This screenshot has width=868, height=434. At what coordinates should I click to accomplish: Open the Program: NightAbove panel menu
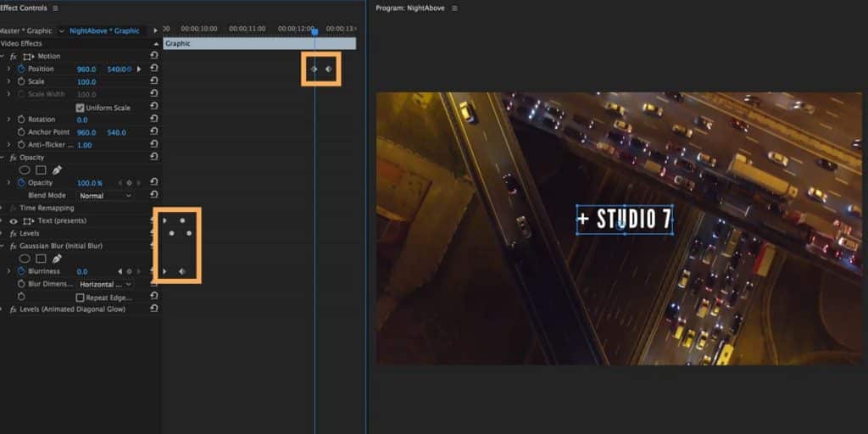[x=454, y=8]
